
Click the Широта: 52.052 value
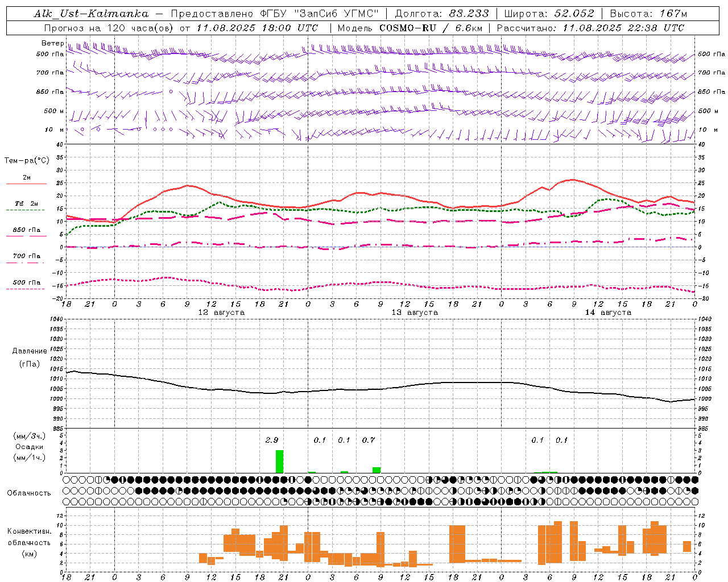click(x=549, y=14)
